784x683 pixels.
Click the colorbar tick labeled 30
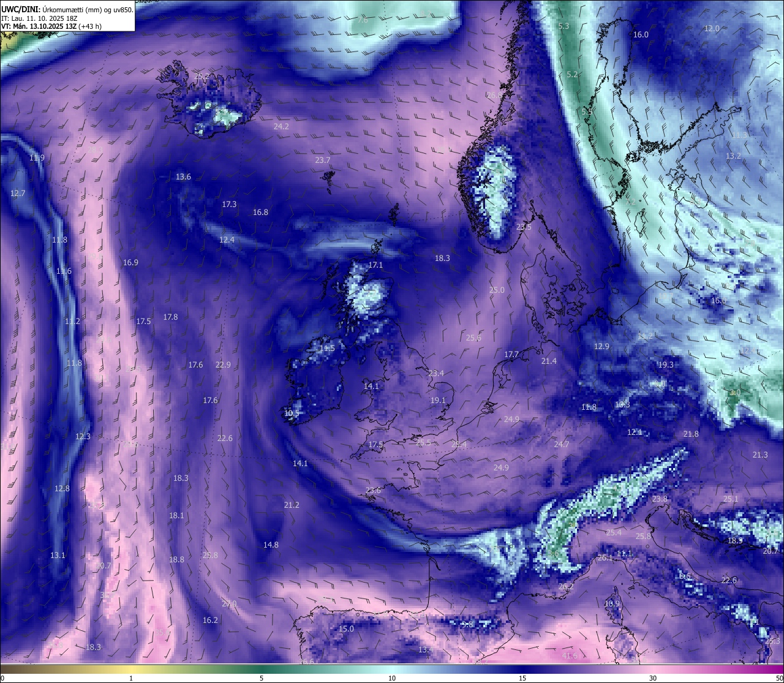653,678
